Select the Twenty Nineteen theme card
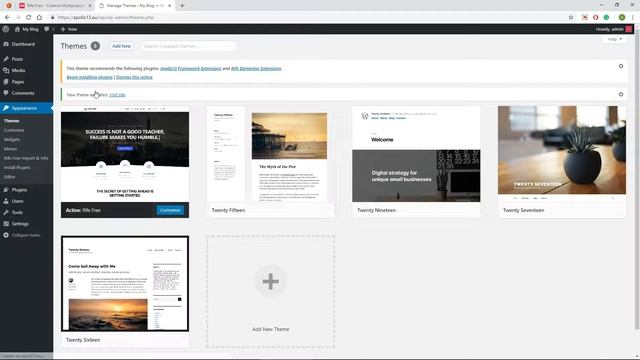 pyautogui.click(x=416, y=162)
